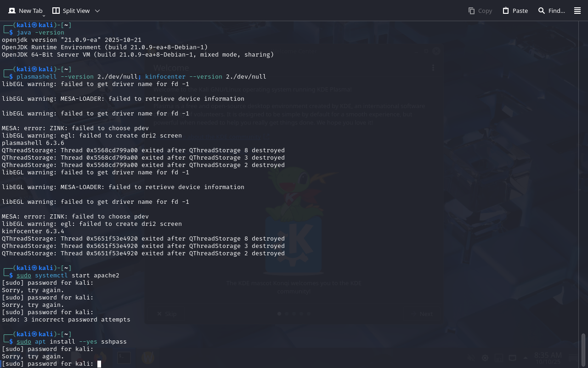The width and height of the screenshot is (588, 368).
Task: Click the 'apt install --yes sshpass' command
Action: click(x=80, y=342)
